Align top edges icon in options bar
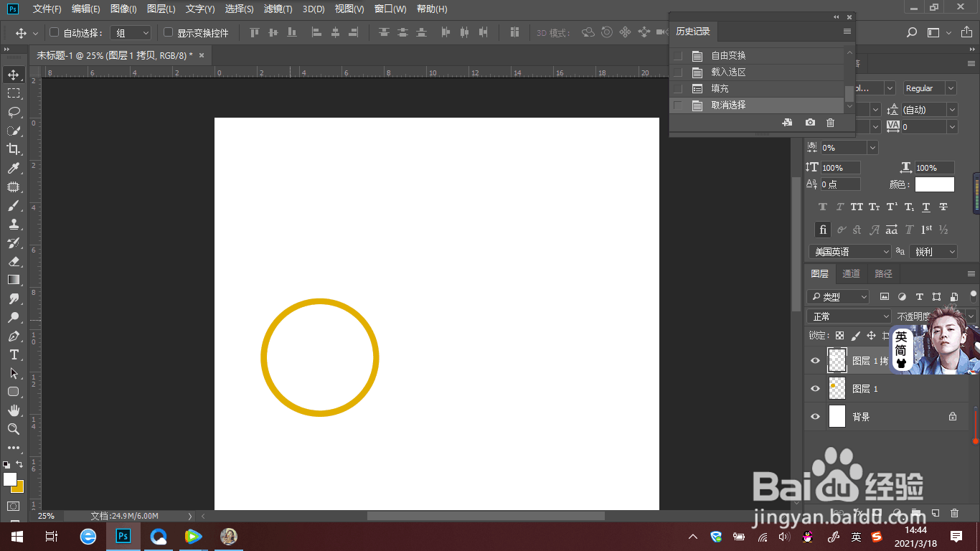This screenshot has width=980, height=551. [x=254, y=32]
